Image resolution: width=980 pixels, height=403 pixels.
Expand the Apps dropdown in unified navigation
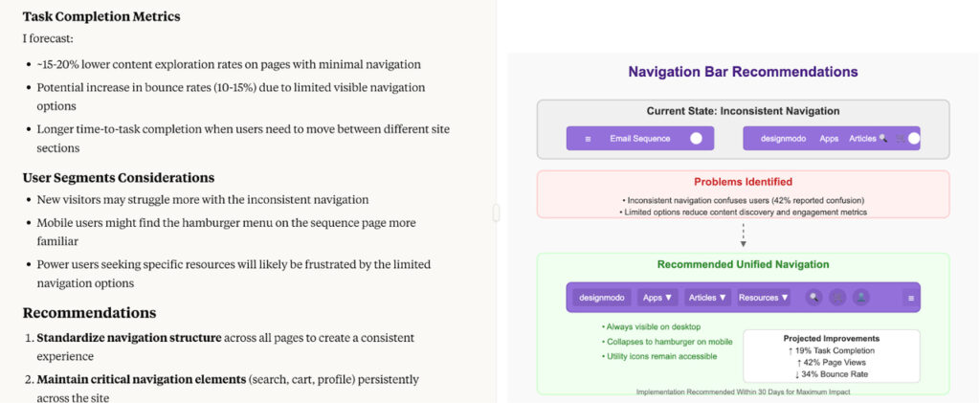click(657, 298)
